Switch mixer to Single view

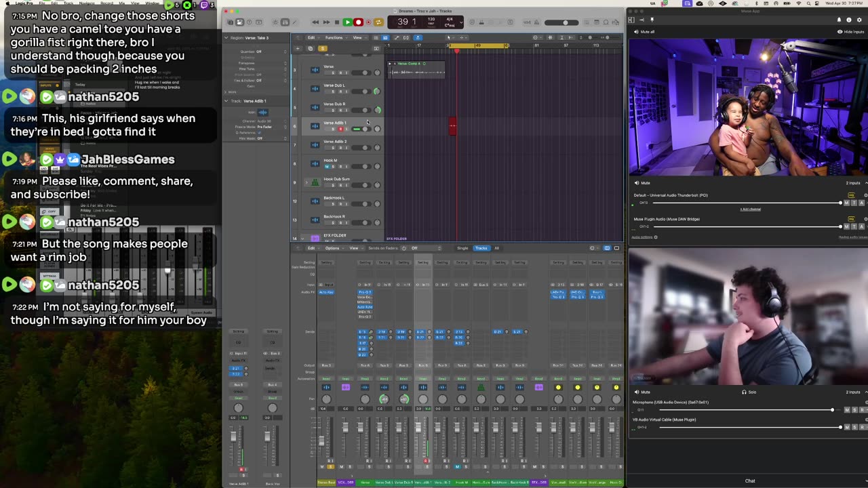click(462, 248)
